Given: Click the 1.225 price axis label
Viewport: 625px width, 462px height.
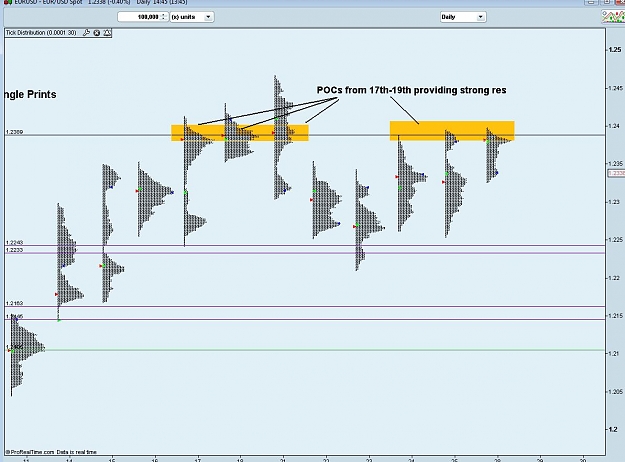Looking at the screenshot, I should point(616,240).
